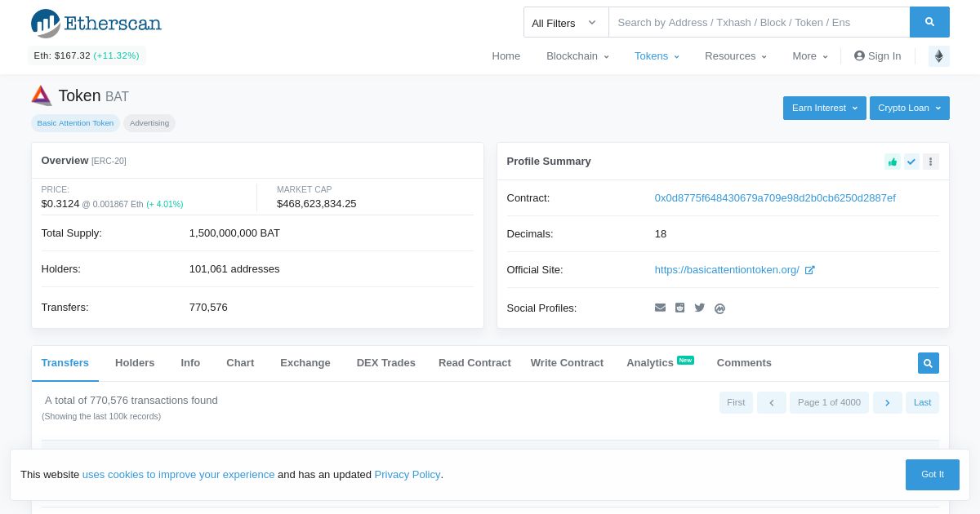This screenshot has height=514, width=980.
Task: Click the Last page button
Action: tap(922, 402)
